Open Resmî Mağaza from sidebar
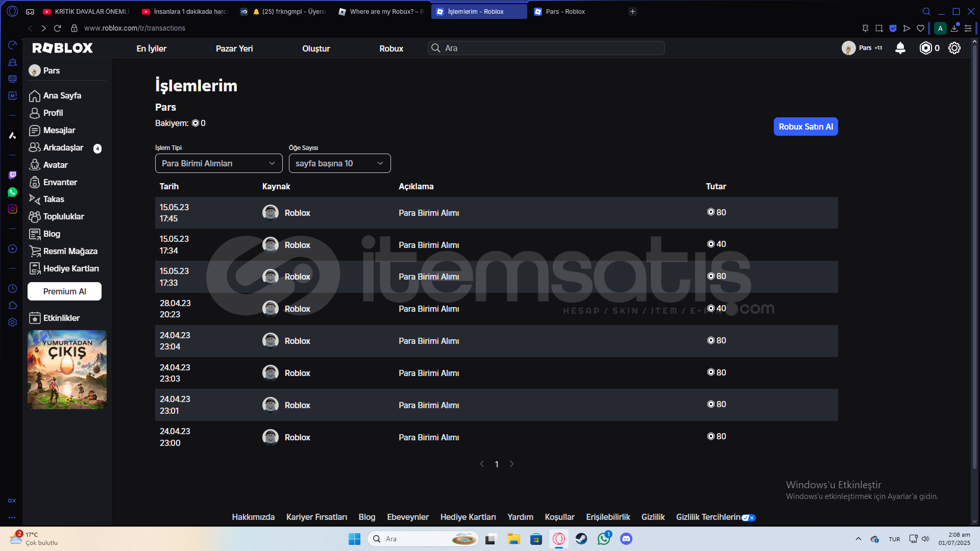The width and height of the screenshot is (980, 551). (63, 251)
